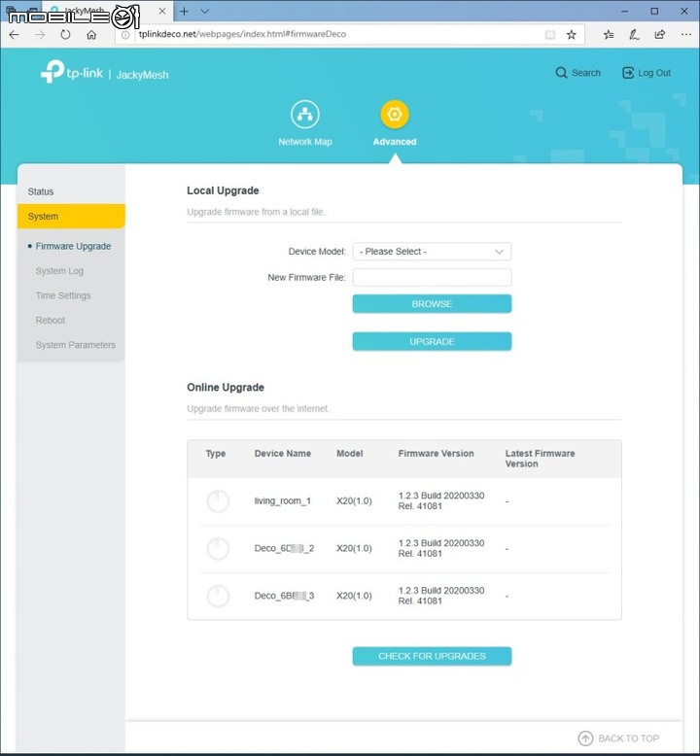This screenshot has width=700, height=756.
Task: Open the Status sidebar item
Action: click(x=71, y=191)
